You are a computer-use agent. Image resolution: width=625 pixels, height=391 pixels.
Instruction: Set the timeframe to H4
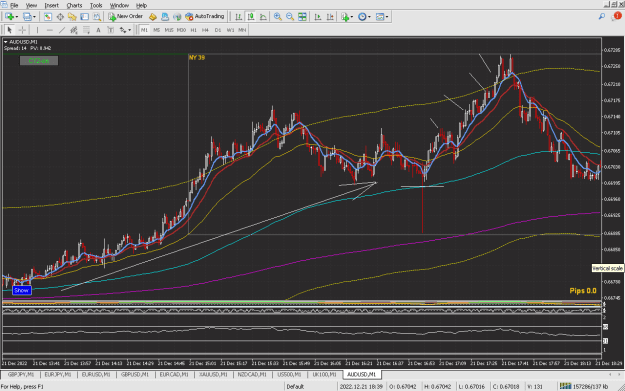[x=205, y=30]
